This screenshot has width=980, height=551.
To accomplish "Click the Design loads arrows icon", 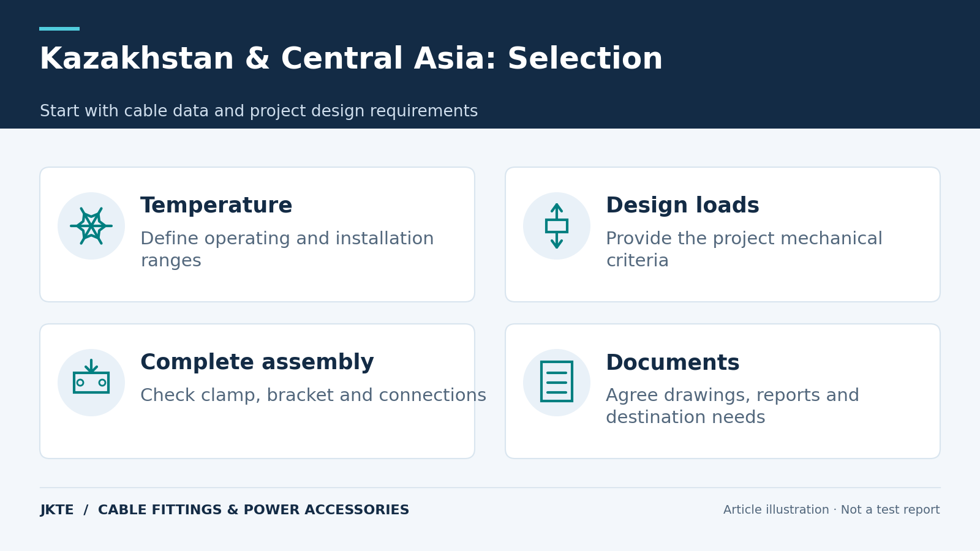I will pos(557,226).
